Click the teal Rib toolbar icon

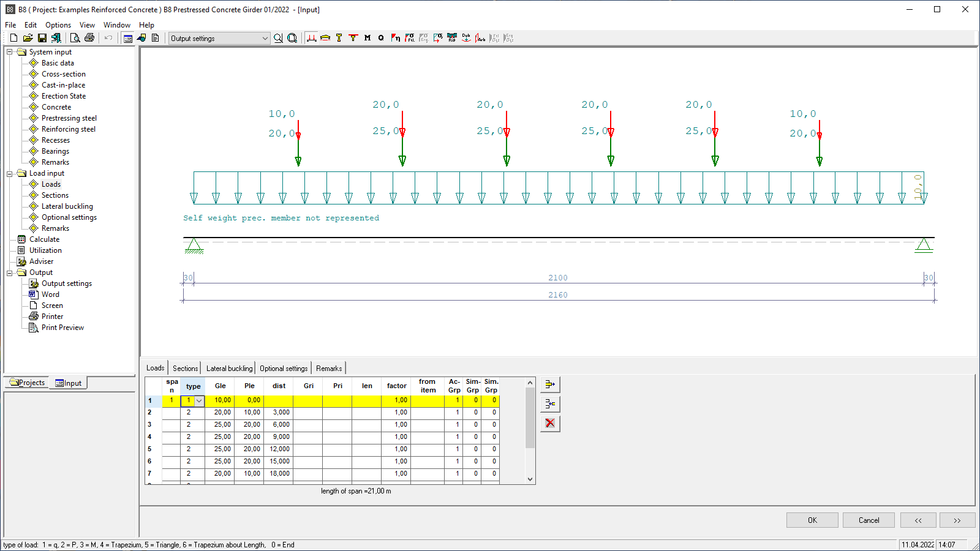(x=452, y=38)
